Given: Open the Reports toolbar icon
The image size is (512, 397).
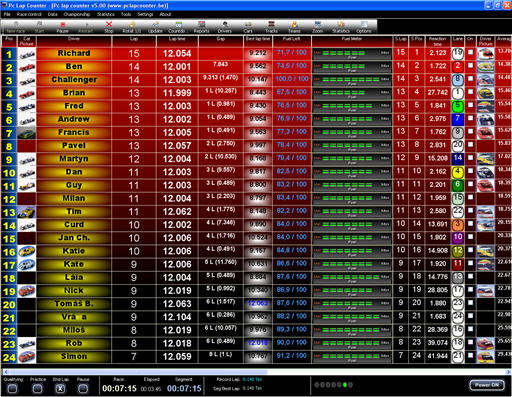Looking at the screenshot, I should pos(201,27).
